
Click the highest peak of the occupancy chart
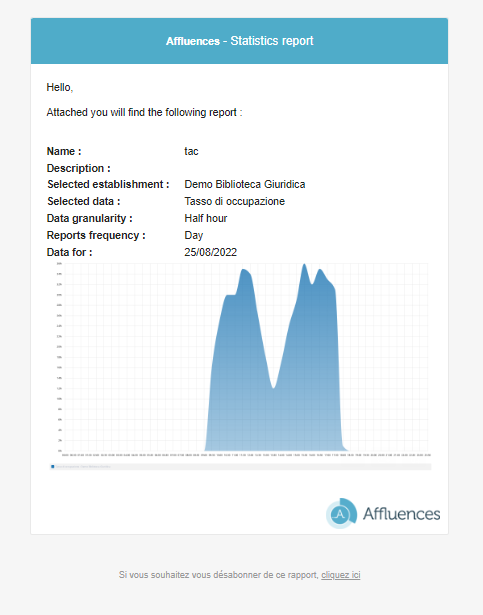[304, 265]
